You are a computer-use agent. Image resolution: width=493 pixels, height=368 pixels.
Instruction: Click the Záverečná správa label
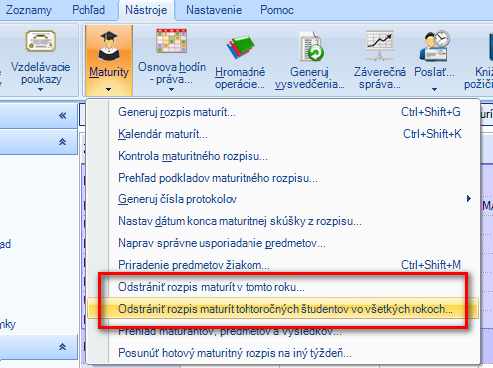(380, 78)
